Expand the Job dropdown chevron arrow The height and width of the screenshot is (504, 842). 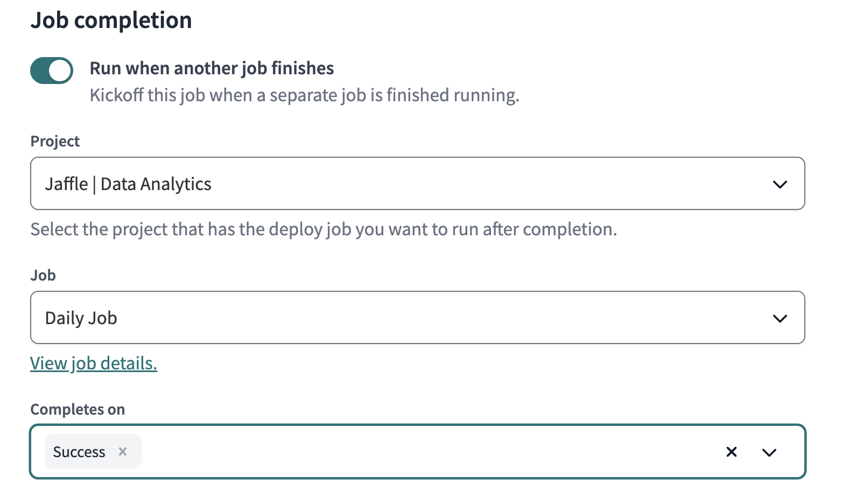point(780,318)
